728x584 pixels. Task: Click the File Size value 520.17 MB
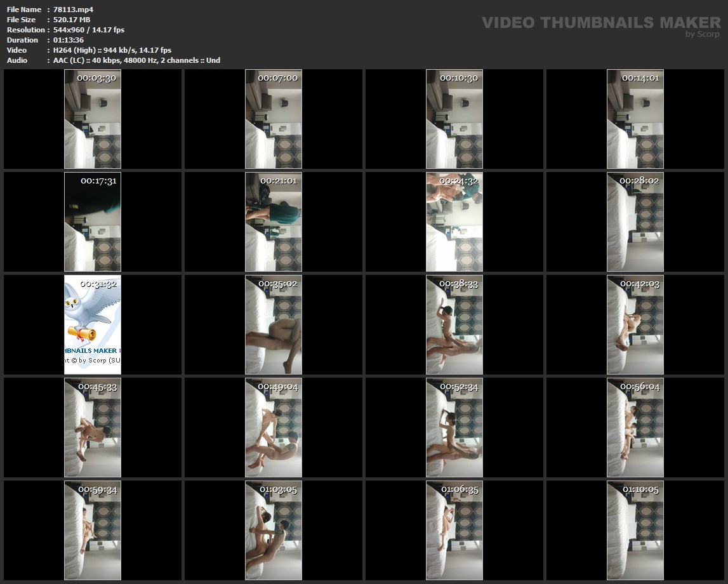point(72,20)
